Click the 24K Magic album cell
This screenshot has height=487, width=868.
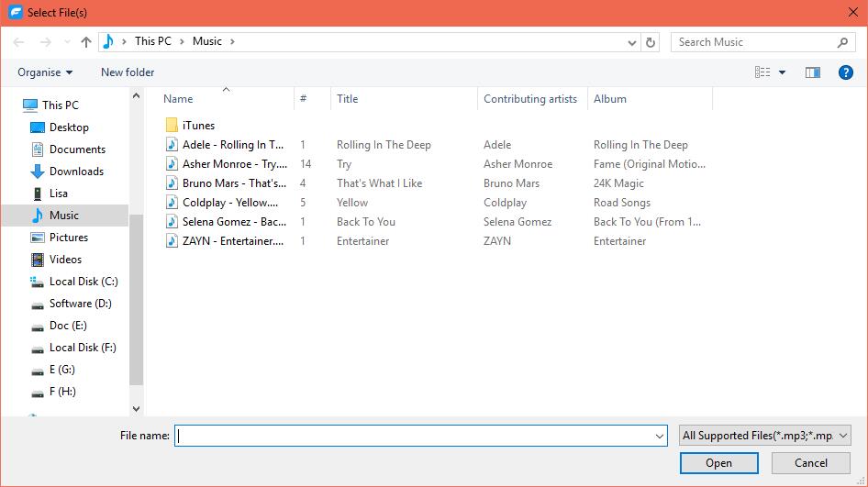tap(618, 183)
